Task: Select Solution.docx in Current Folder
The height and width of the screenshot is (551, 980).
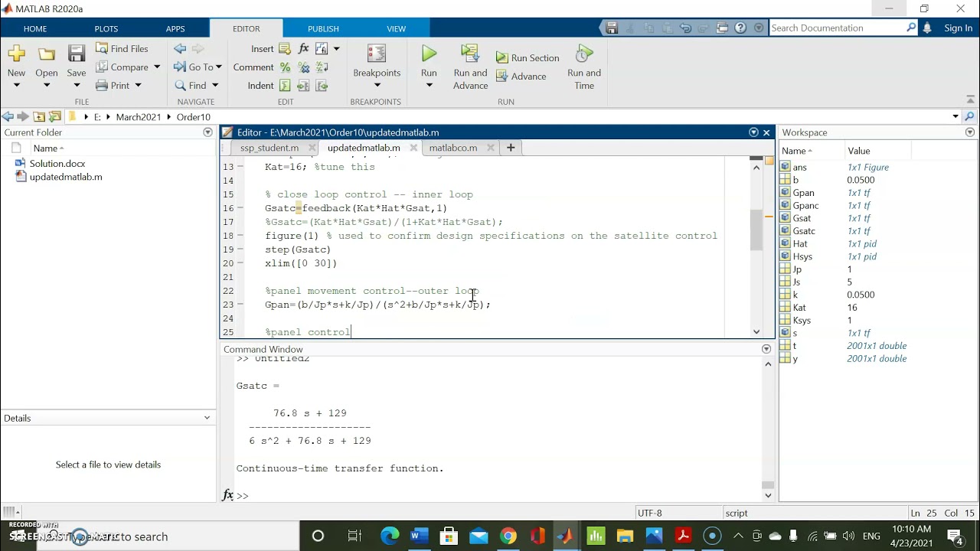Action: coord(57,163)
